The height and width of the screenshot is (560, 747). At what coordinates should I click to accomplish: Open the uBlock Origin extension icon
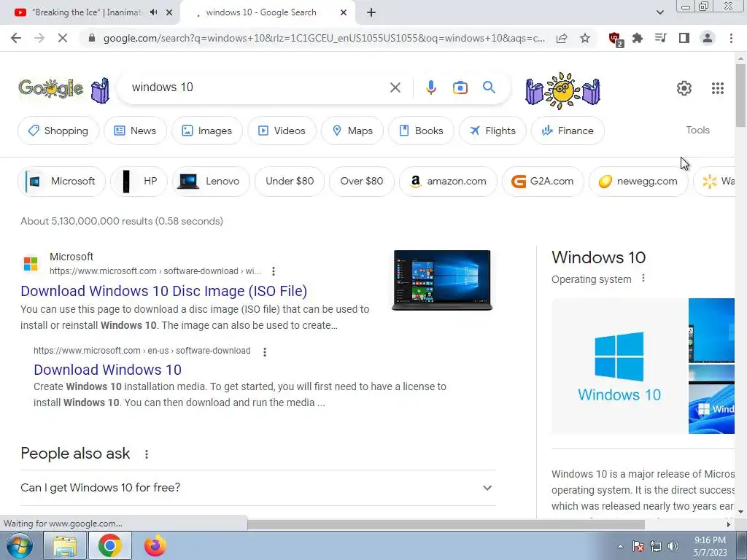pyautogui.click(x=615, y=39)
